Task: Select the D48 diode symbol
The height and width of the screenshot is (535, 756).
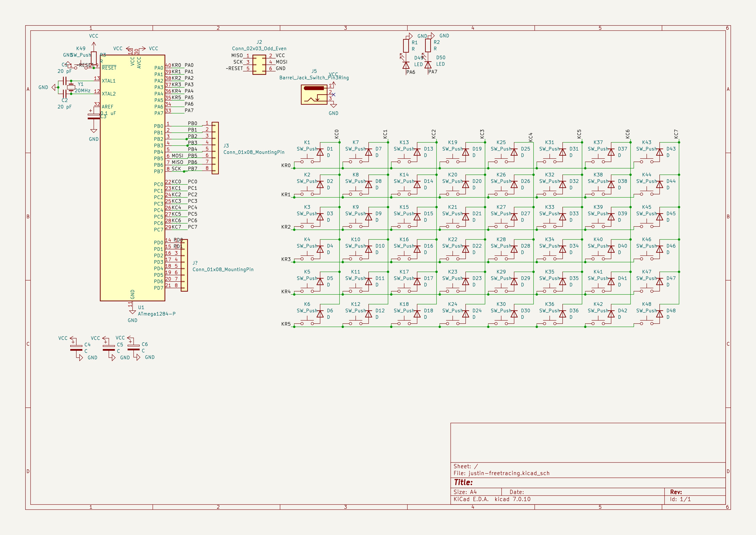Action: [x=659, y=314]
